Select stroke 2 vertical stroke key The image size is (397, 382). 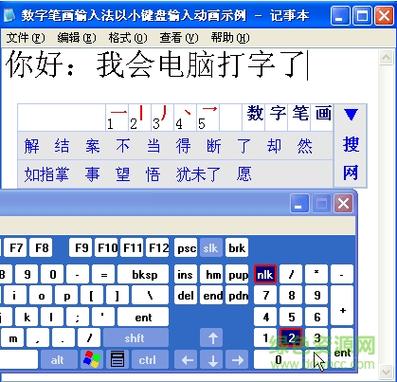tap(140, 118)
